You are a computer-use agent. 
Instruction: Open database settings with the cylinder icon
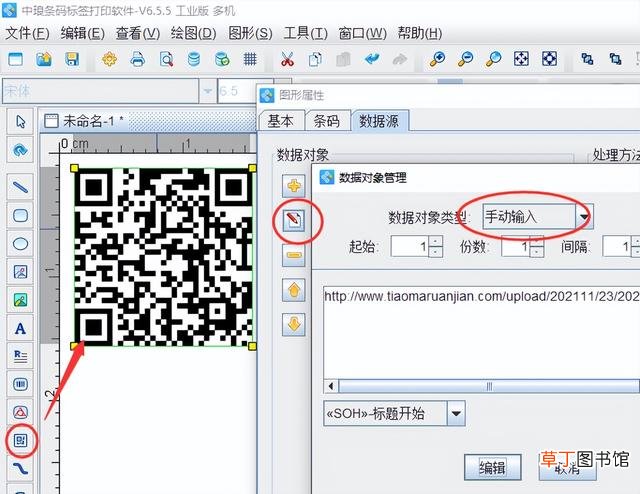point(194,60)
